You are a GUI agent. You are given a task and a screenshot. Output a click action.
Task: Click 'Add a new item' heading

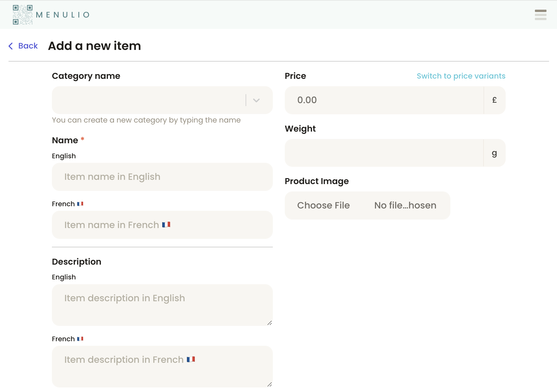click(94, 46)
